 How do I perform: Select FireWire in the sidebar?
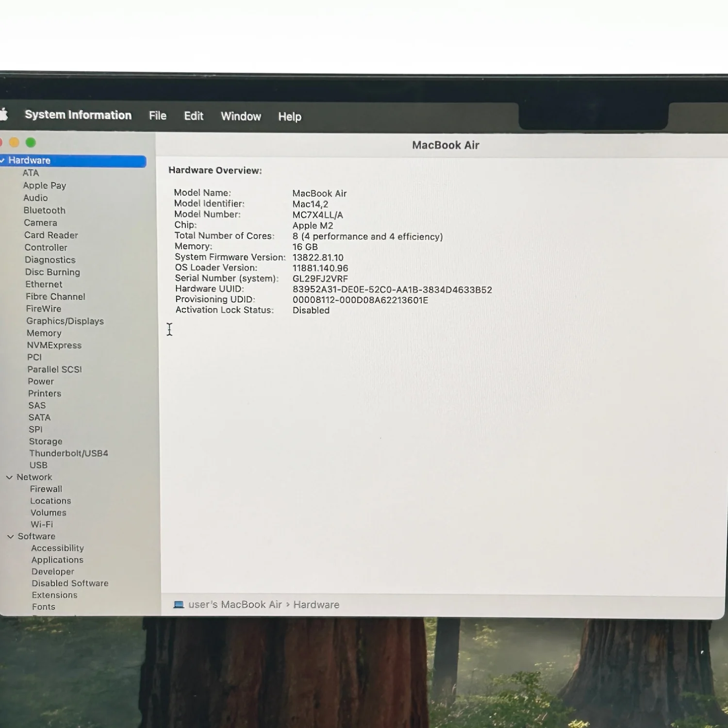(44, 309)
